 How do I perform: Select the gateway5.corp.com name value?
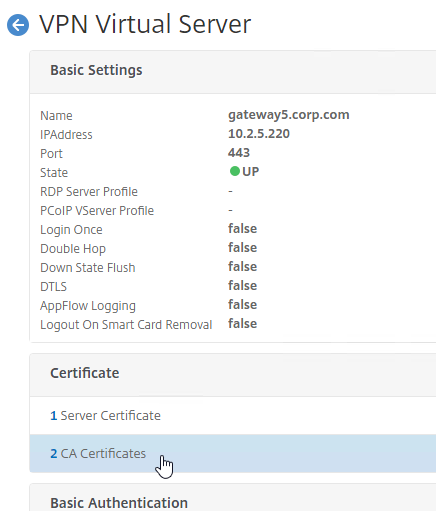pyautogui.click(x=289, y=115)
